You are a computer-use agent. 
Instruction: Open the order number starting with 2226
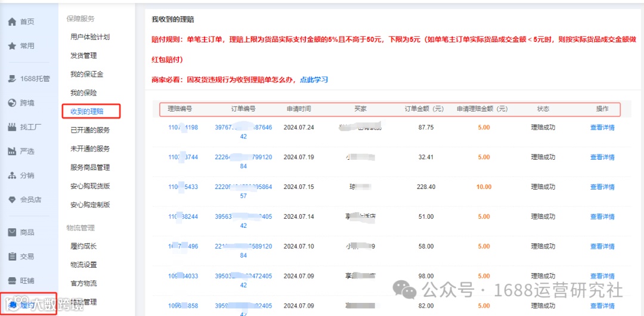243,162
